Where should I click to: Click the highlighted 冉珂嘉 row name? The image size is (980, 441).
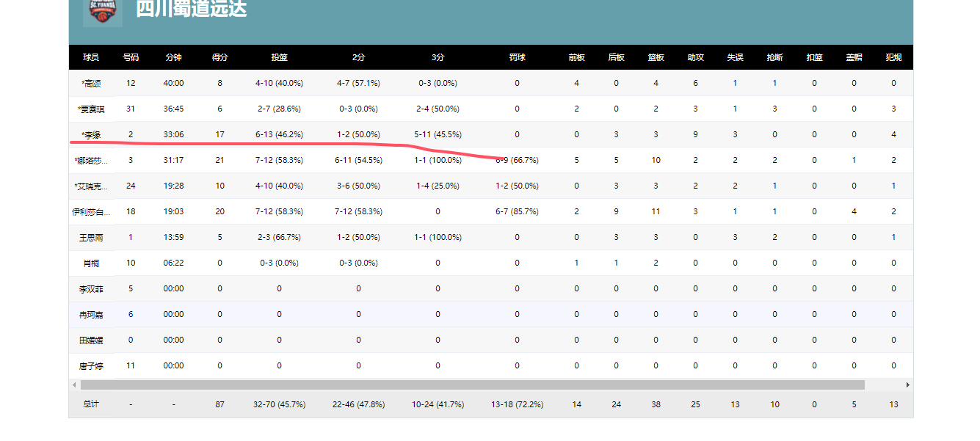(91, 315)
